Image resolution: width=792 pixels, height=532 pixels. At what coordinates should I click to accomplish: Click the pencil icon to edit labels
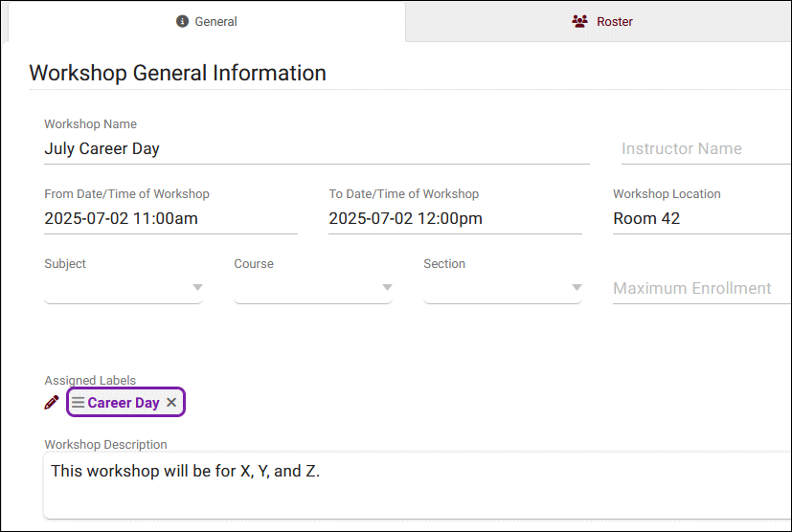tap(52, 403)
